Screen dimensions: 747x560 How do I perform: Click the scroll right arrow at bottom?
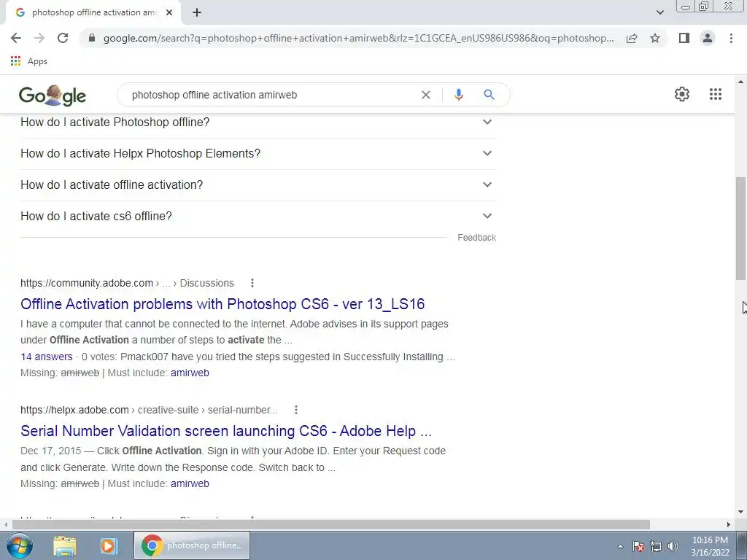pyautogui.click(x=729, y=524)
